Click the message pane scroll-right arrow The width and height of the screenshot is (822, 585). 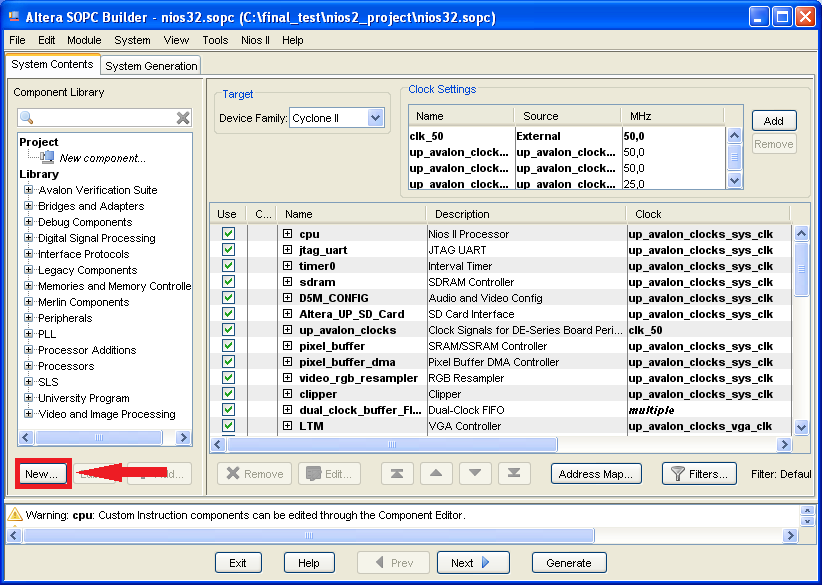coord(789,536)
